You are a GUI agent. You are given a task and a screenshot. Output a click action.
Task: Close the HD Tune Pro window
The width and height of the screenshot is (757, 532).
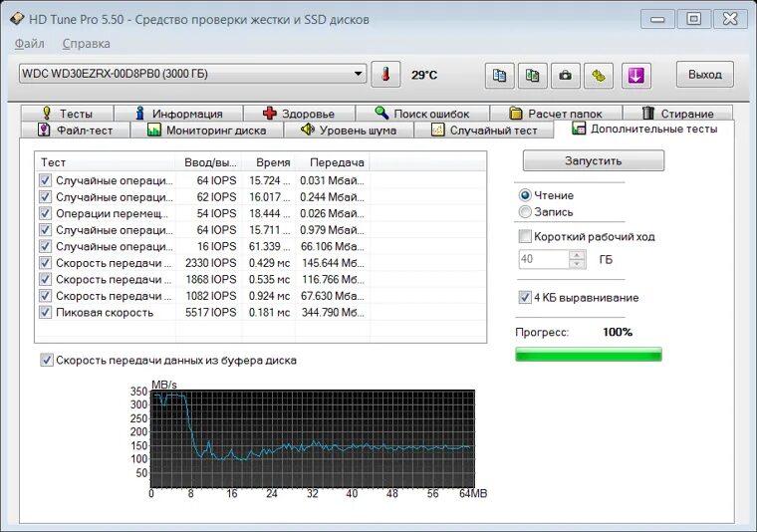(730, 19)
